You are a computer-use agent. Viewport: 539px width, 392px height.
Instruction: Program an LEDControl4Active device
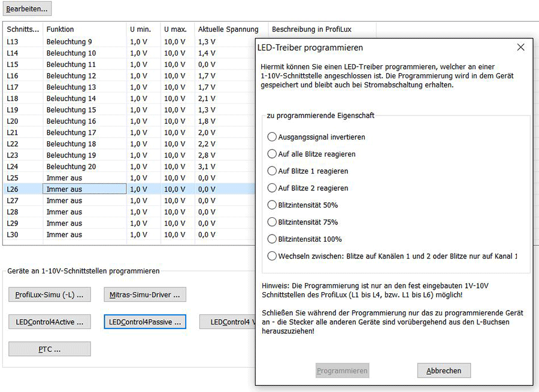tap(49, 321)
